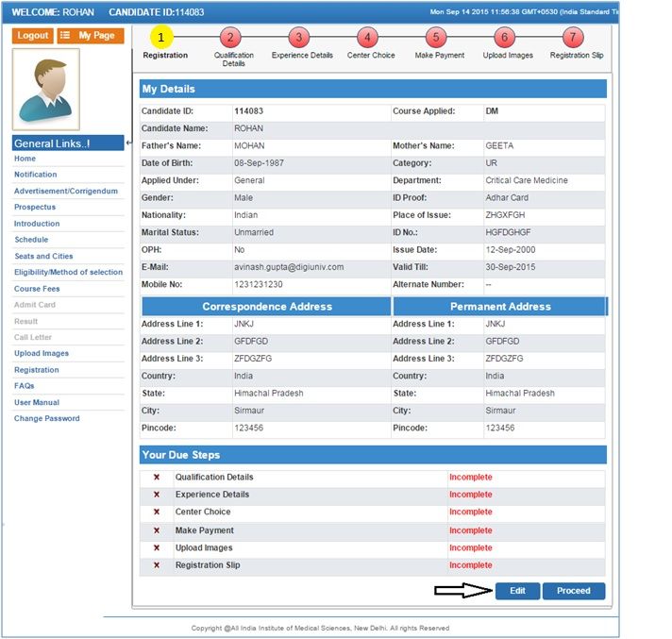Open Seats and Cities link
Viewport: 672px width, 639px height.
pos(43,257)
